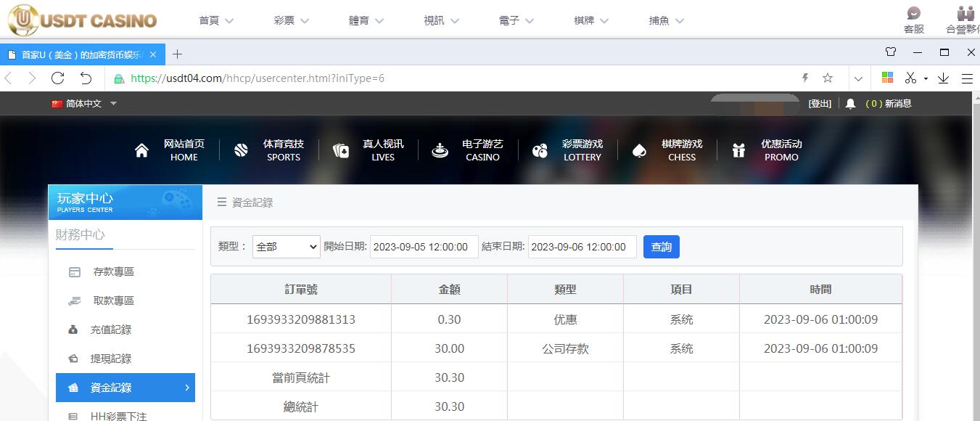Click the notification bell icon
The width and height of the screenshot is (980, 421).
[x=851, y=104]
